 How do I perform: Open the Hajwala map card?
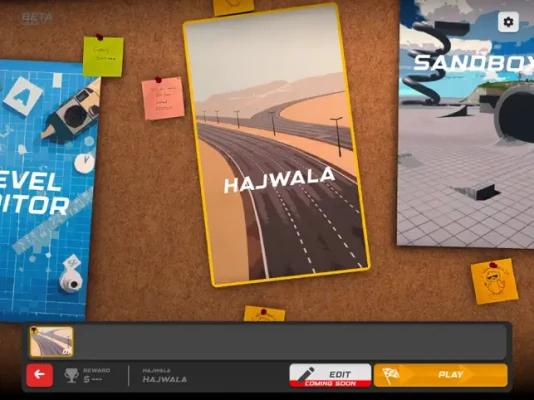pos(277,144)
